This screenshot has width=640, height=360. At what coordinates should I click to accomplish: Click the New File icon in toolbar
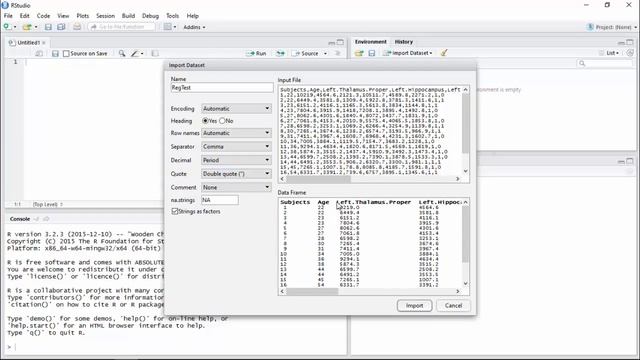[x=7, y=27]
